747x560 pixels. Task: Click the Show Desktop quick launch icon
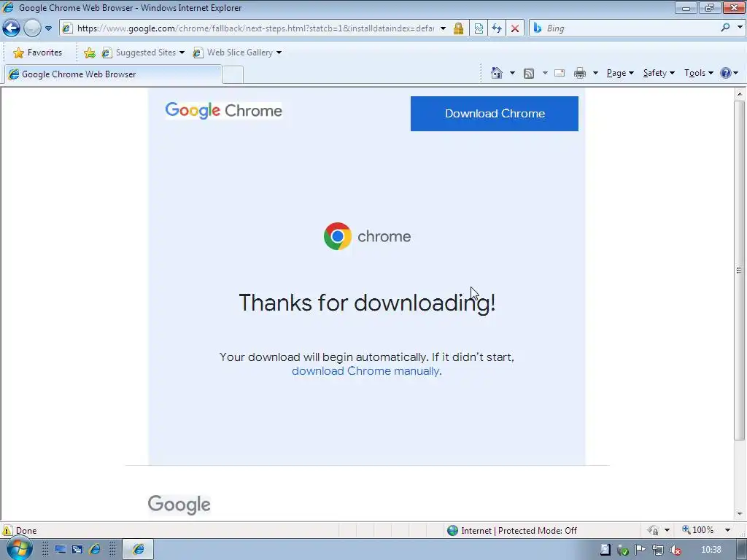(x=61, y=550)
